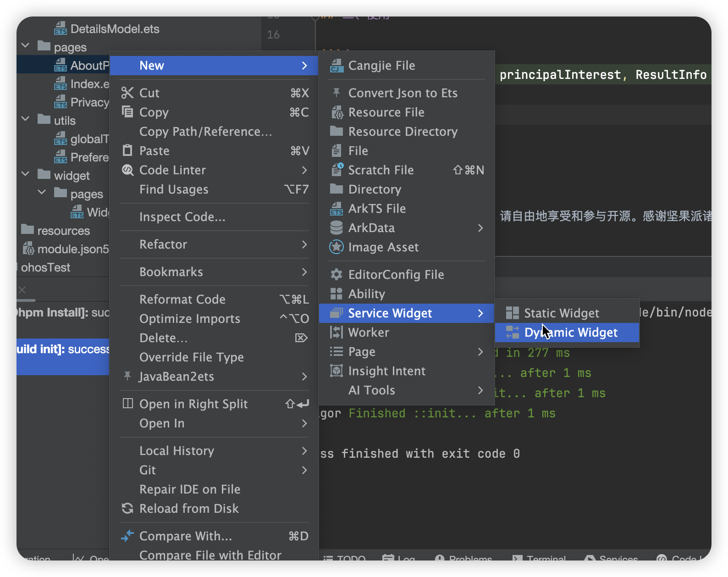The image size is (728, 577).
Task: Open DetailsModel.ets in project tree
Action: [114, 29]
